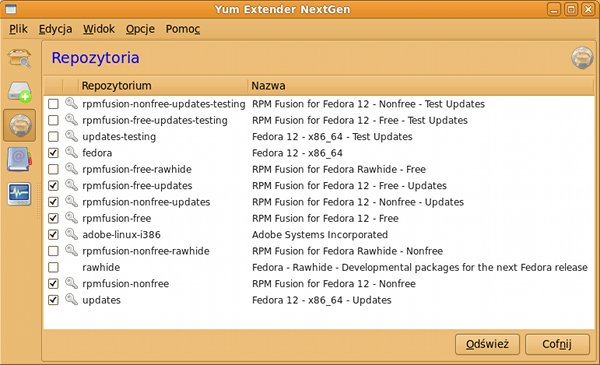This screenshot has height=365, width=600.
Task: Select 'Fedora 12 - x86_64 - Test Updates' text
Action: [332, 137]
